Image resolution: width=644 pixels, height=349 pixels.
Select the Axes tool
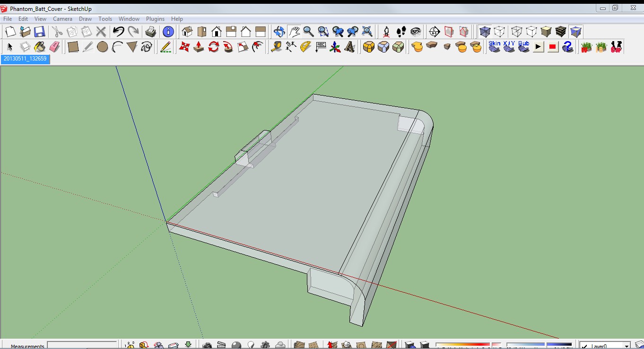pyautogui.click(x=335, y=47)
